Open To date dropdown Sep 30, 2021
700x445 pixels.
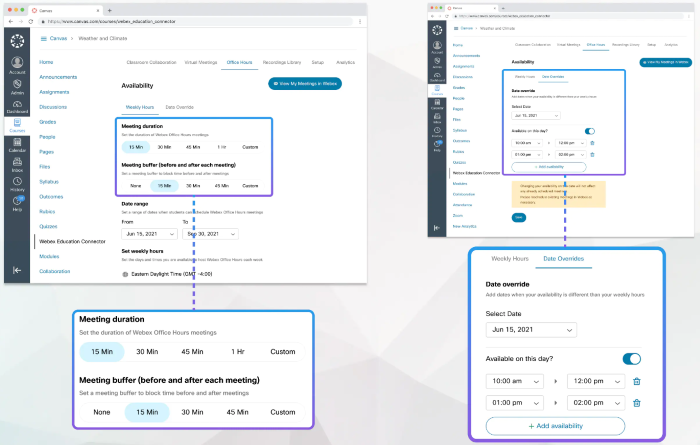click(x=210, y=234)
